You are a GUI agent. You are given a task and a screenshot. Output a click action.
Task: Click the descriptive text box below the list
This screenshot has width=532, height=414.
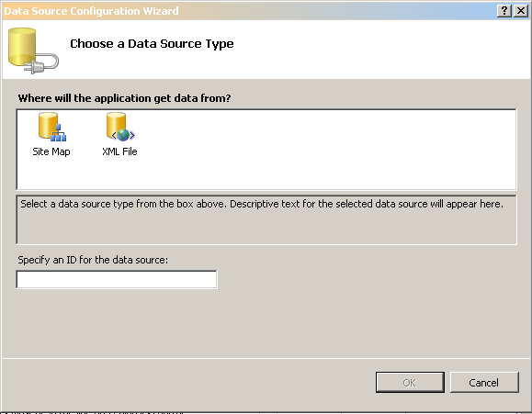click(x=266, y=219)
